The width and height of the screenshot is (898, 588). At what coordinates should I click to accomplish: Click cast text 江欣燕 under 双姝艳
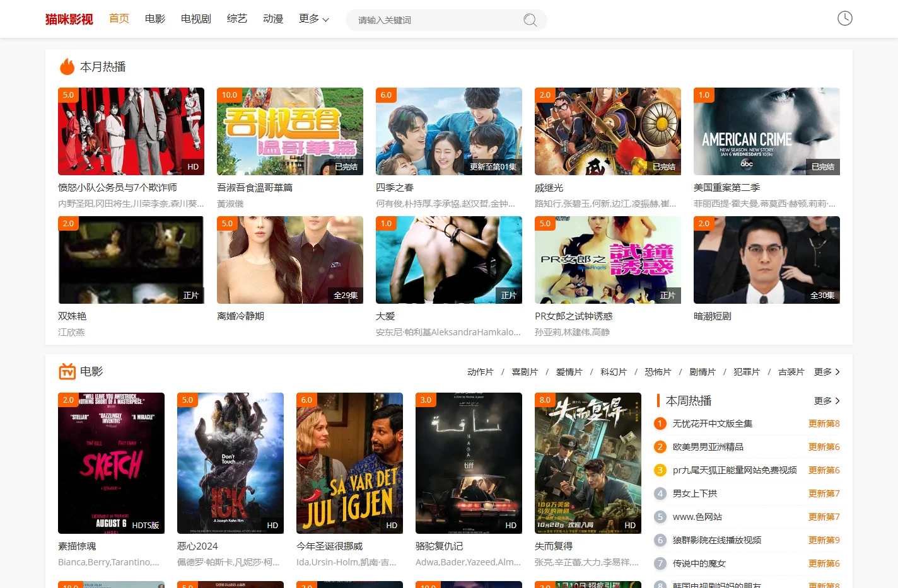71,332
